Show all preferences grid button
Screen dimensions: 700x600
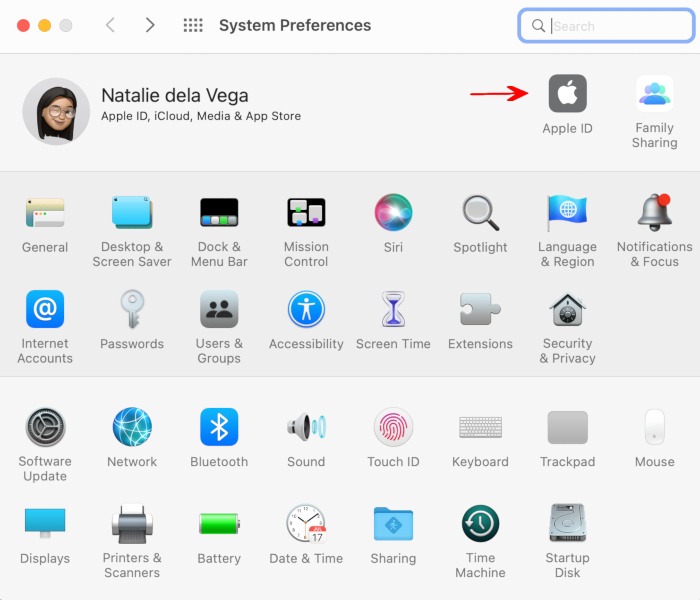point(193,25)
